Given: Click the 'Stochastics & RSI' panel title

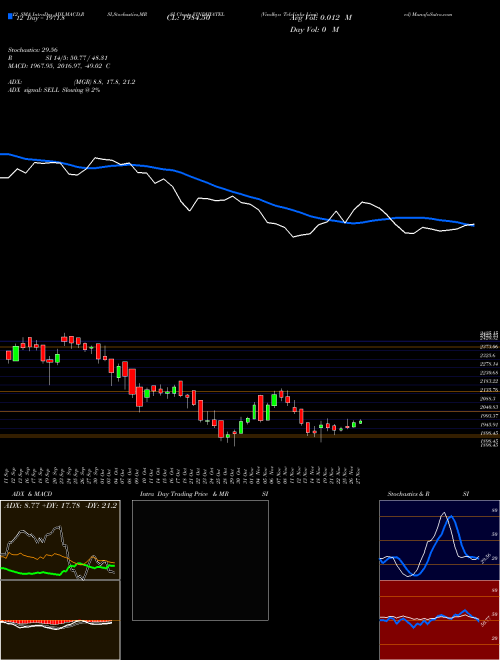Looking at the screenshot, I should pos(428,494).
